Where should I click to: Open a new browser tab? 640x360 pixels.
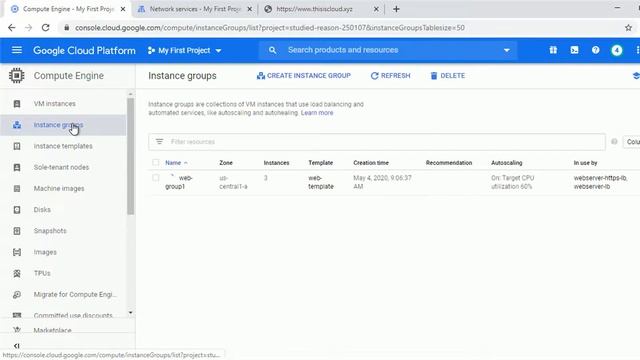(396, 9)
